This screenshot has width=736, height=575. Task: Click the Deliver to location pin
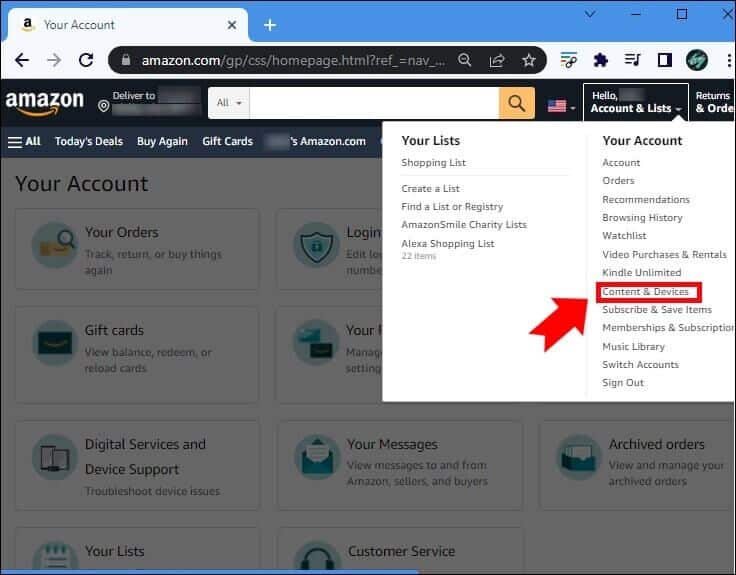pos(104,106)
